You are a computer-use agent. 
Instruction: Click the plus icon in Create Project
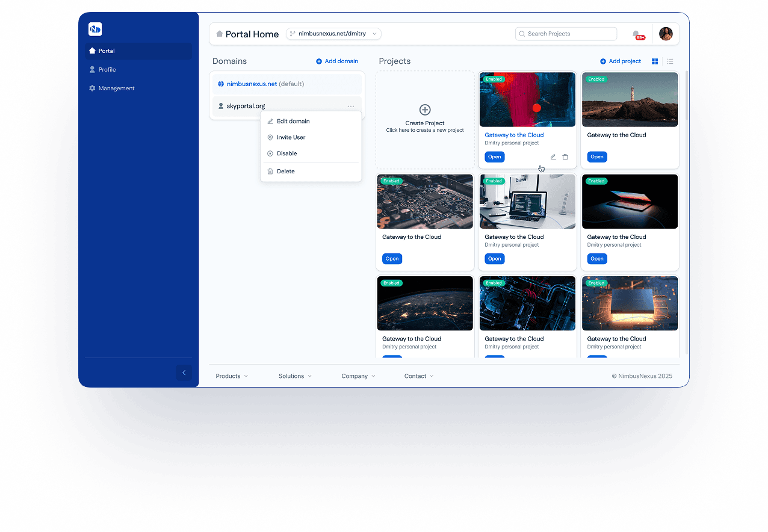[425, 110]
